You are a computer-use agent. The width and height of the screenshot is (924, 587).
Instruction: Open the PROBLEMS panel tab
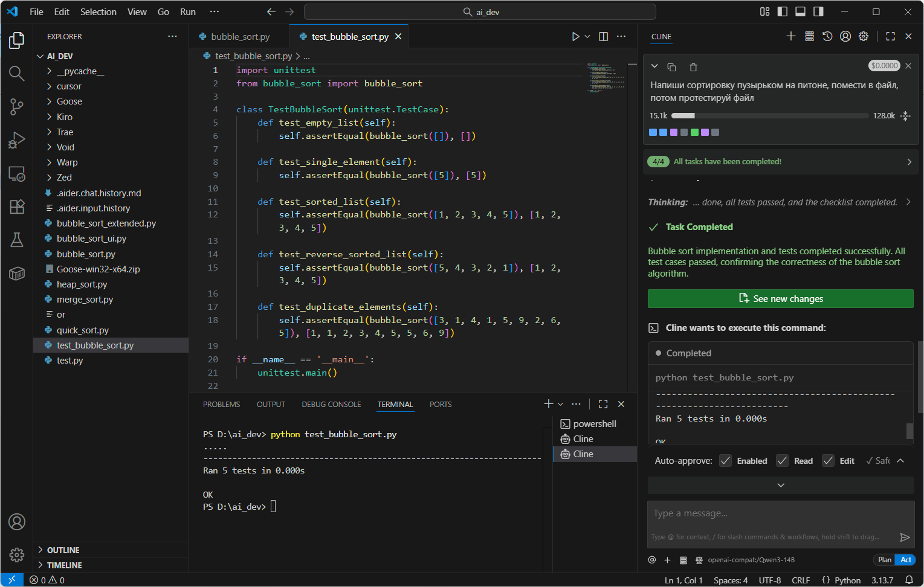tap(221, 405)
